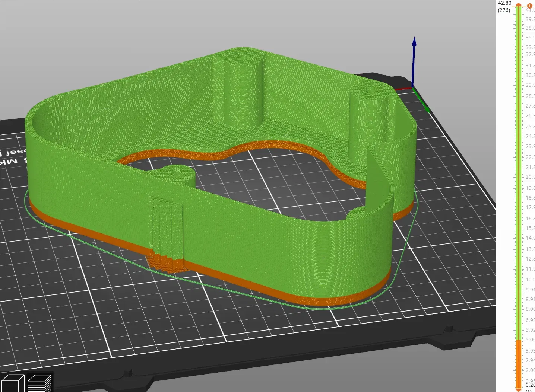This screenshot has height=392, width=535.
Task: Click the 8.00 mark on layer ruler
Action: pos(530,309)
